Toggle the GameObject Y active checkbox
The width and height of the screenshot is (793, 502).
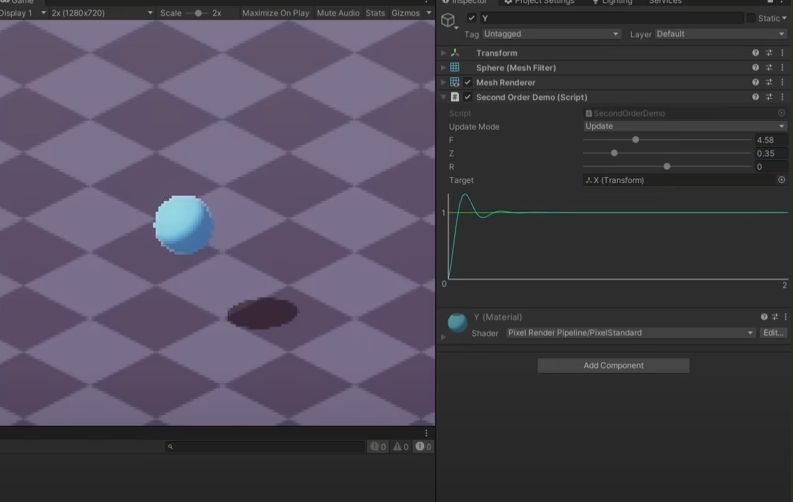point(471,18)
